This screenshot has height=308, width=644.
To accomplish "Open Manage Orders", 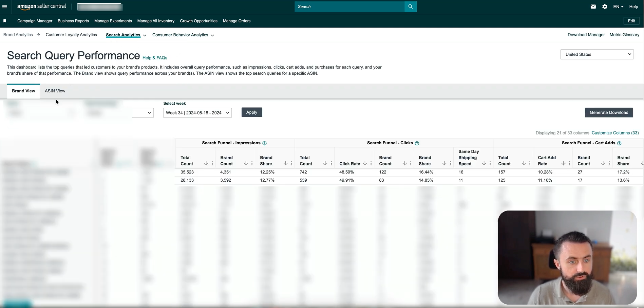I will pyautogui.click(x=236, y=21).
